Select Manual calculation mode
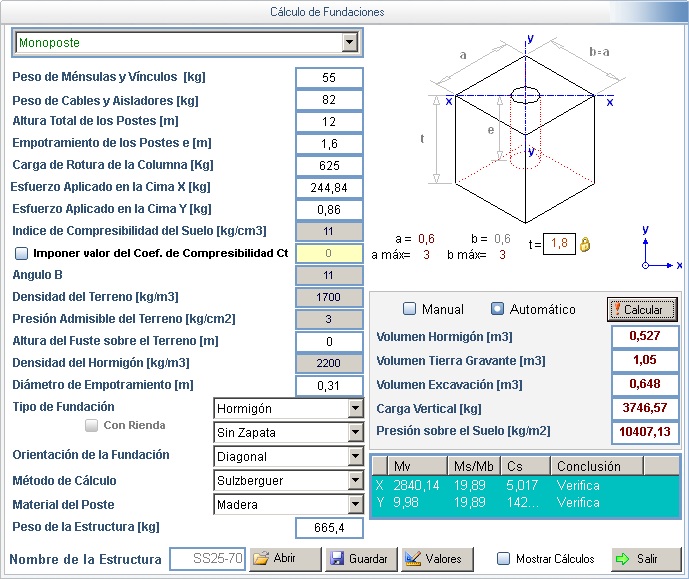This screenshot has width=689, height=579. point(409,309)
